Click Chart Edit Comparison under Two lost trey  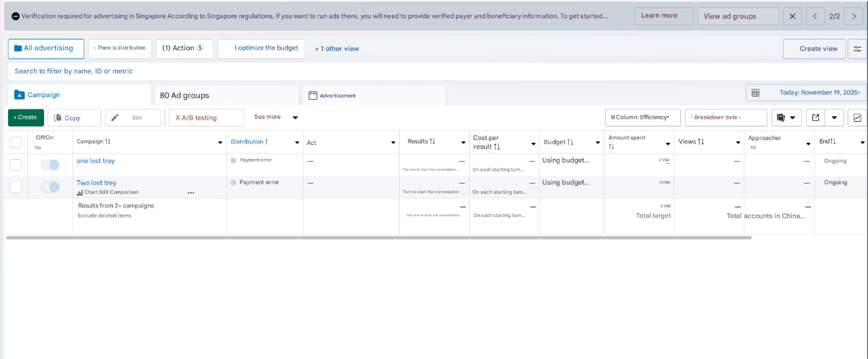coord(107,192)
